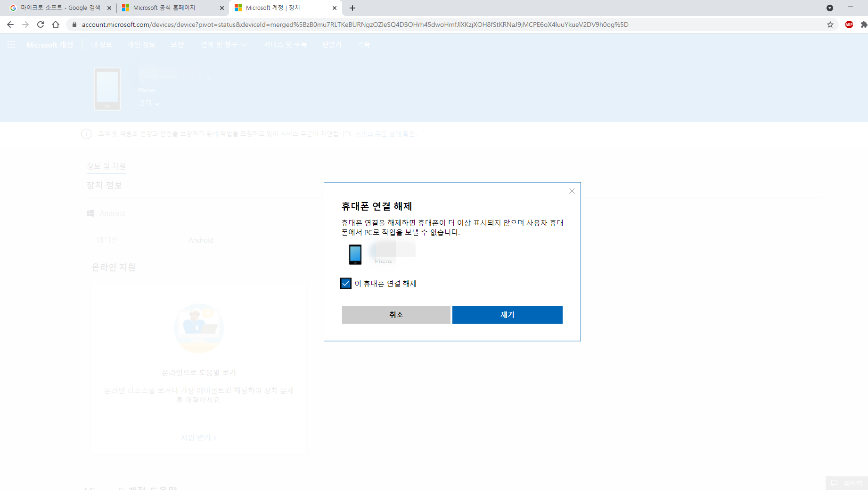Close the Microsoft 계정 장치 tab
This screenshot has width=868, height=490.
coord(335,8)
